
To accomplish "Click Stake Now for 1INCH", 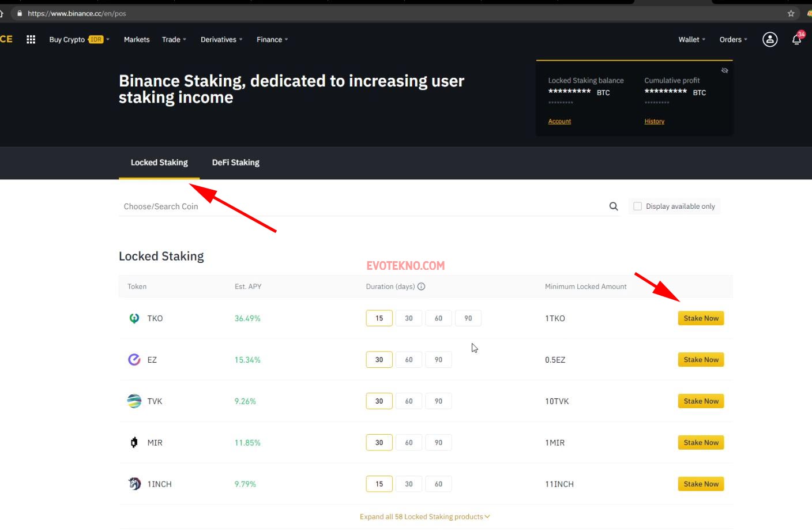I will point(701,484).
